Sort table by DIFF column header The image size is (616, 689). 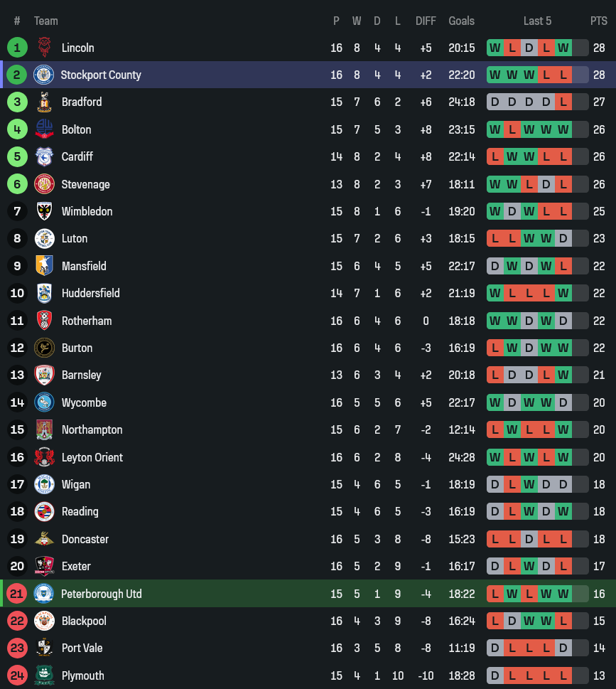coord(426,21)
